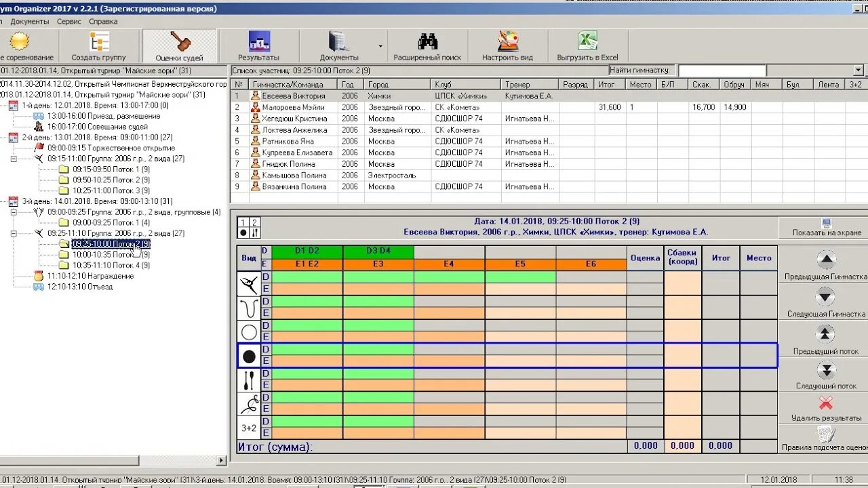Image resolution: width=868 pixels, height=488 pixels.
Task: Sort by the Тренер column header
Action: 530,85
